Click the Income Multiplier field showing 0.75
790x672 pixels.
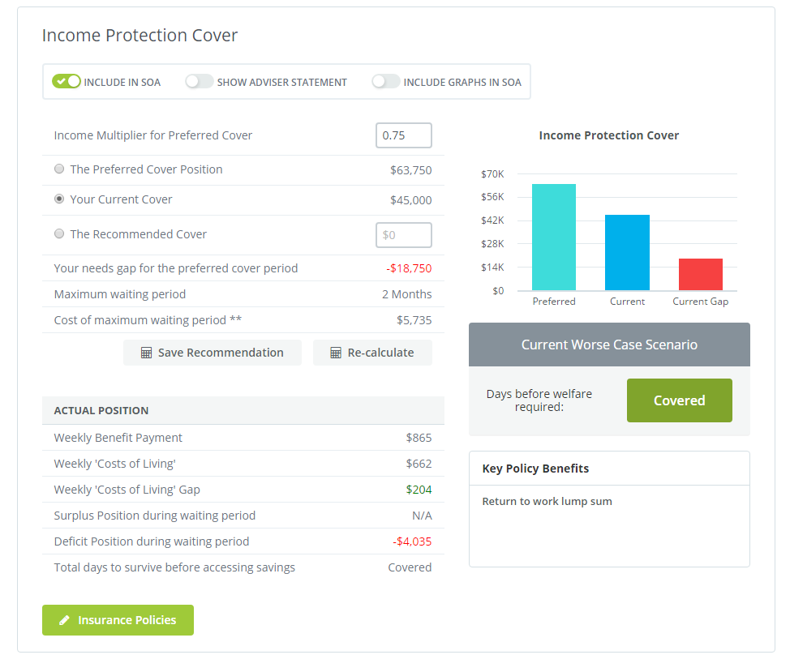click(403, 135)
